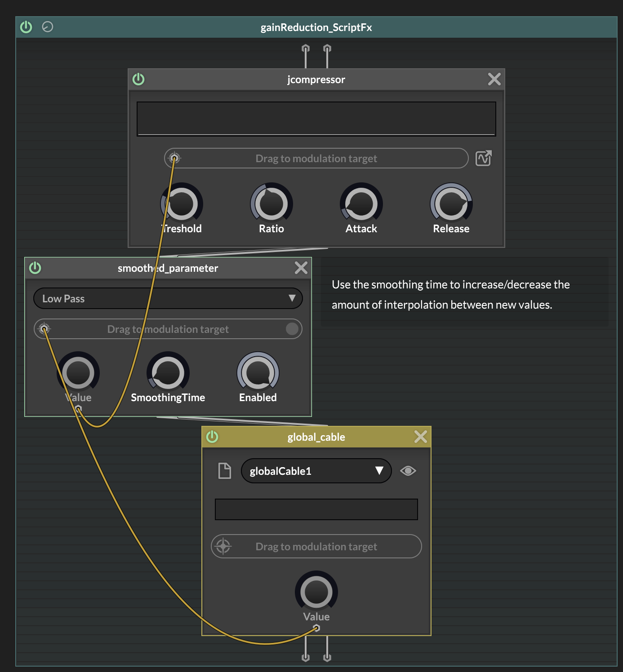Close the global_cable node
The height and width of the screenshot is (672, 623).
420,437
